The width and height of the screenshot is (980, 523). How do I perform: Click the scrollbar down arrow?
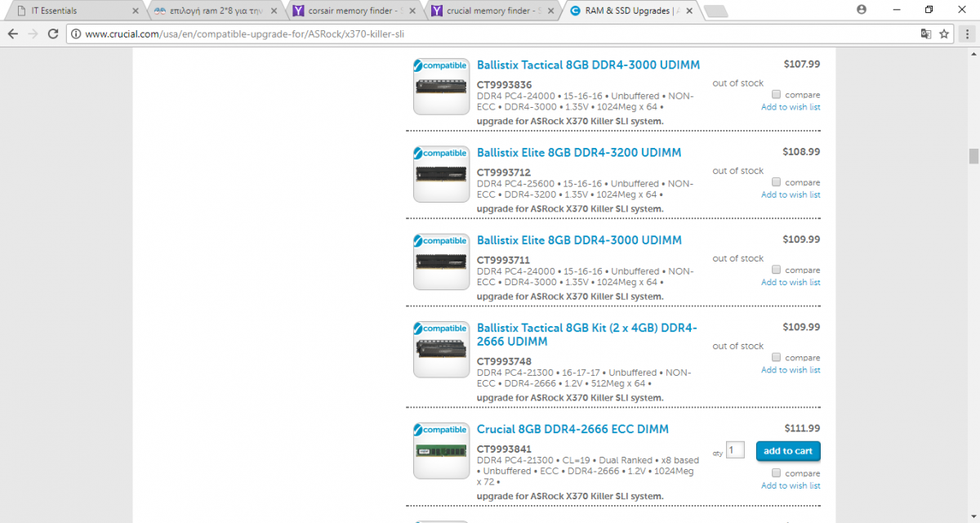pyautogui.click(x=973, y=517)
